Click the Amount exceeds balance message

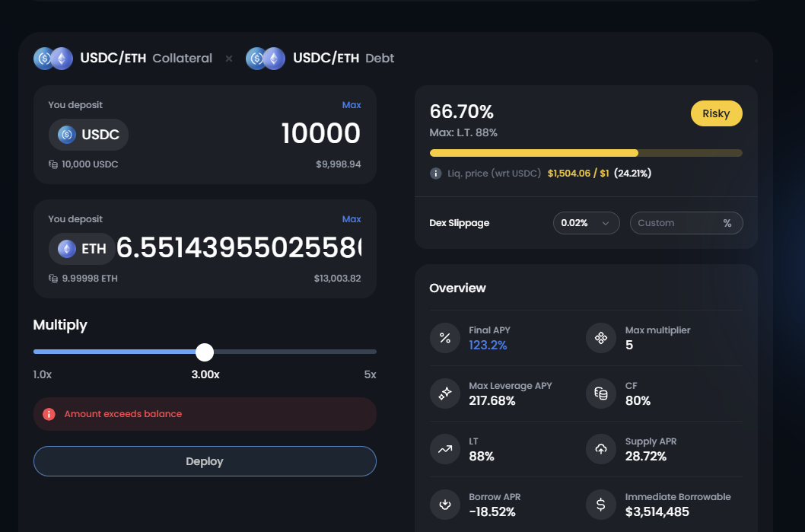point(123,414)
